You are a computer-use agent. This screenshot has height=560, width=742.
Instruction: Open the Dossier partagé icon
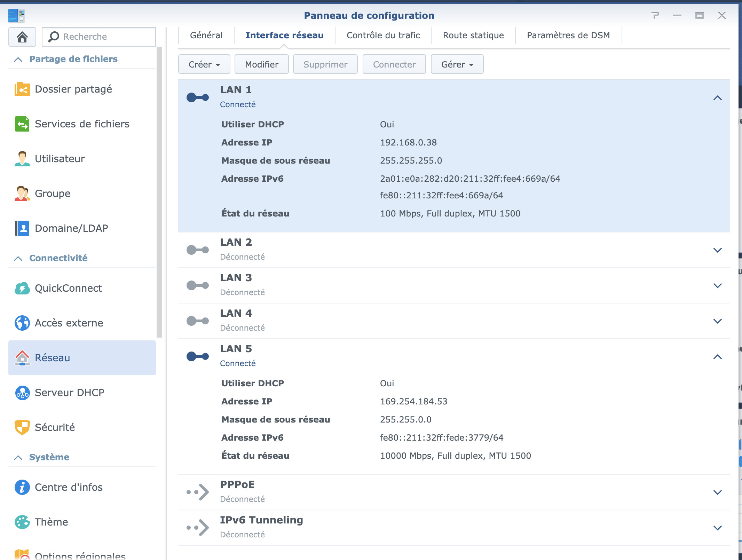pos(22,89)
